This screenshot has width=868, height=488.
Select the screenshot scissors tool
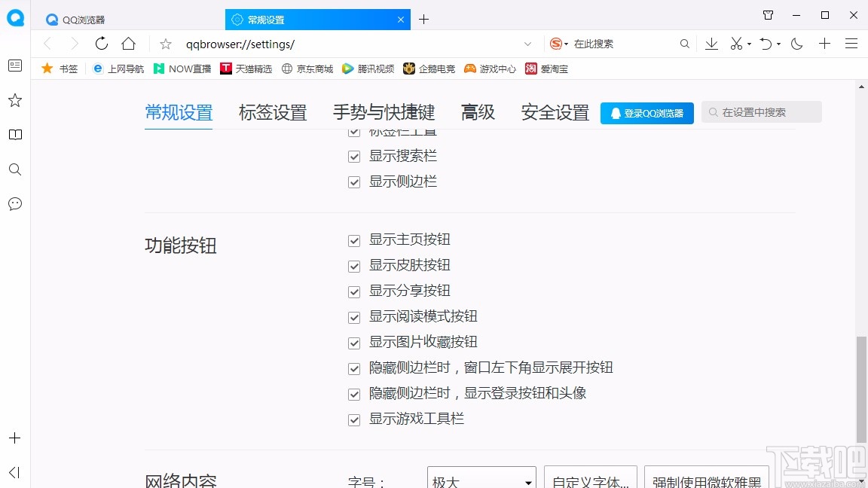(736, 44)
